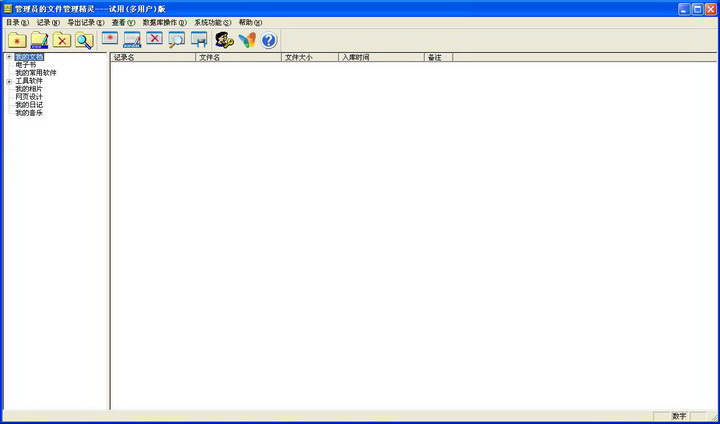Click the search folder magnifier icon
This screenshot has height=424, width=720.
pos(84,40)
